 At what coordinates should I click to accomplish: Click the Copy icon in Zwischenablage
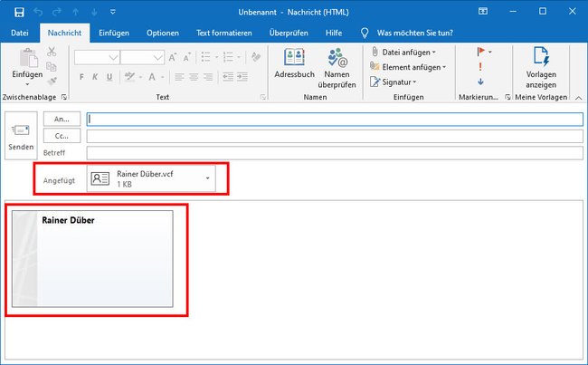click(52, 66)
